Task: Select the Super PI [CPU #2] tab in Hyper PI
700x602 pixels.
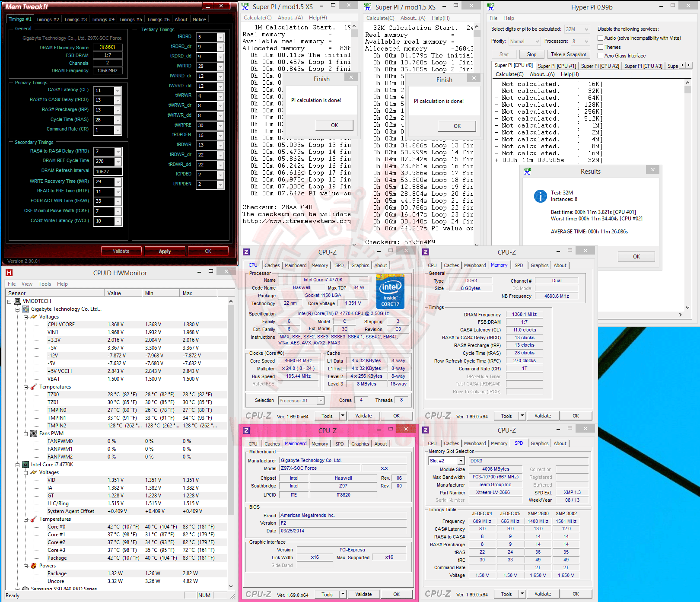Action: 600,66
